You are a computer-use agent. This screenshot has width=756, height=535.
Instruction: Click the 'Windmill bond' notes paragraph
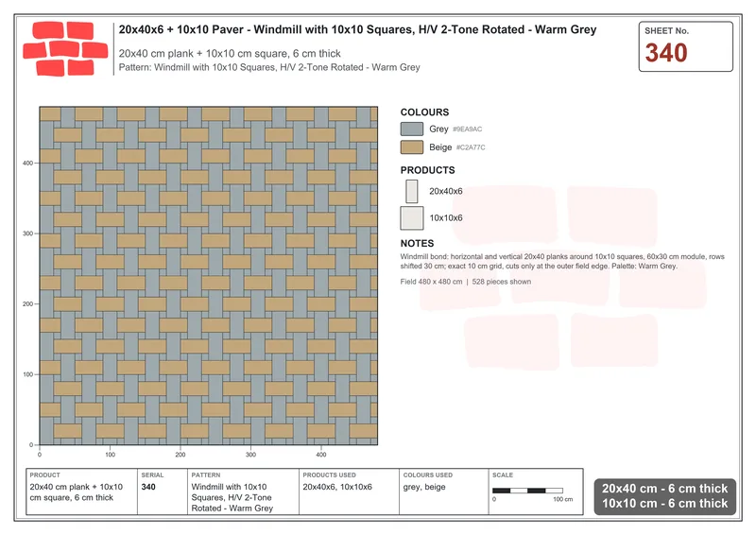(x=562, y=262)
